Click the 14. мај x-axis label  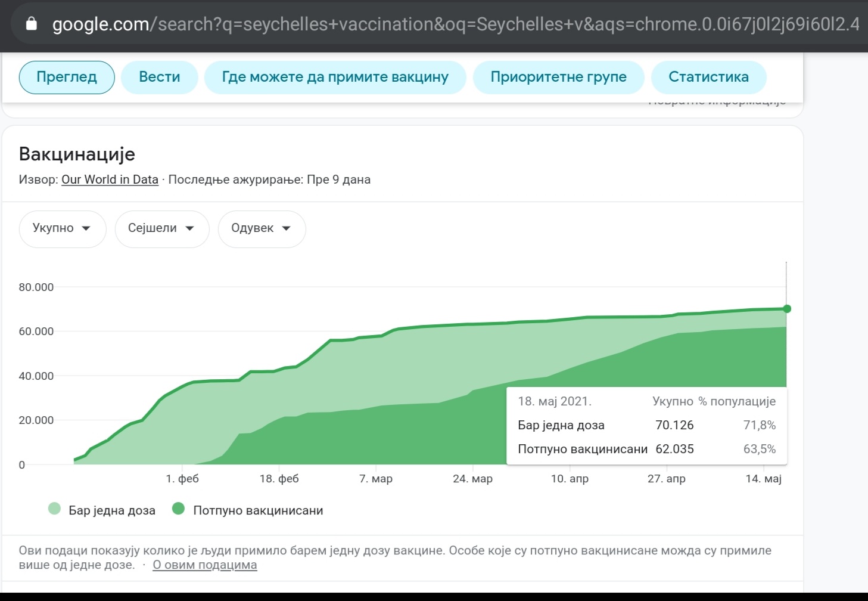pos(763,479)
